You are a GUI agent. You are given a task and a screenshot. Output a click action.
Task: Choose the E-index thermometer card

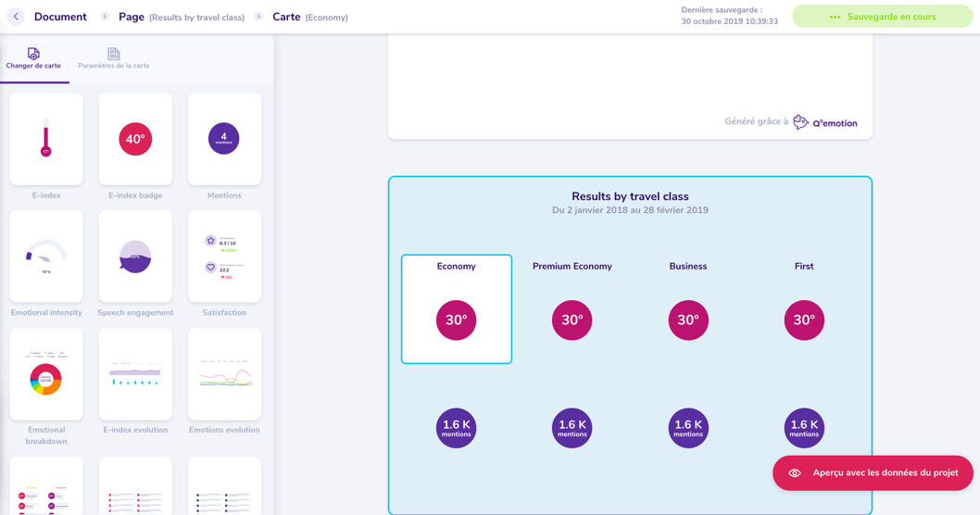click(x=46, y=139)
